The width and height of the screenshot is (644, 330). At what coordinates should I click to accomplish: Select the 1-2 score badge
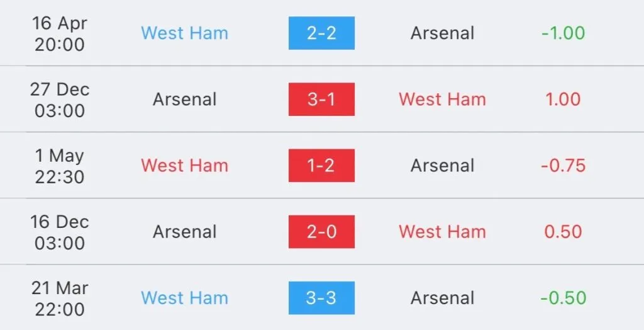321,166
